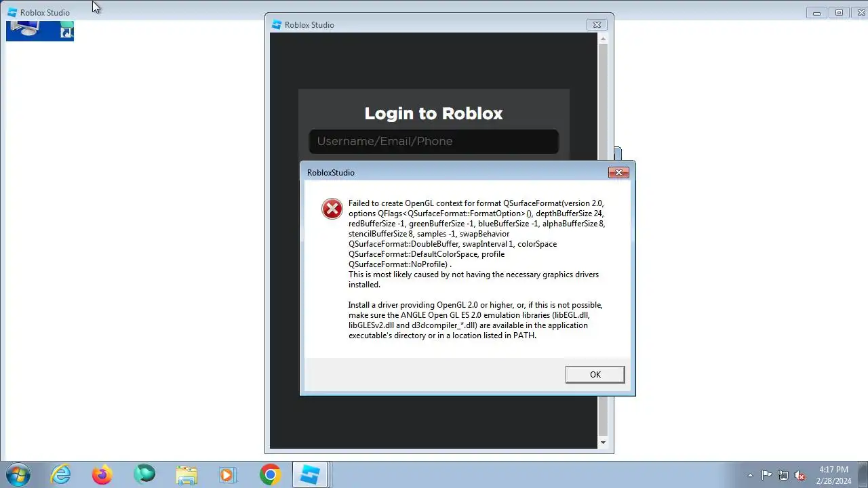Open Google Chrome from the taskbar
Screen dimensions: 868x488
click(270, 475)
